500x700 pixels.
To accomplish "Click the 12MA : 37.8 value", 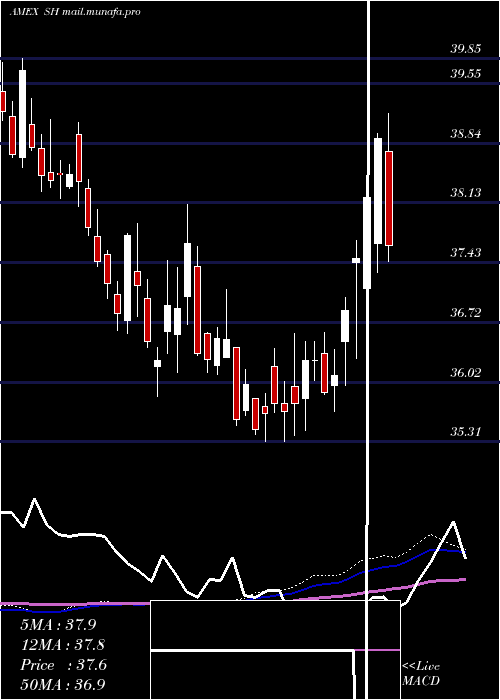I will [x=63, y=645].
